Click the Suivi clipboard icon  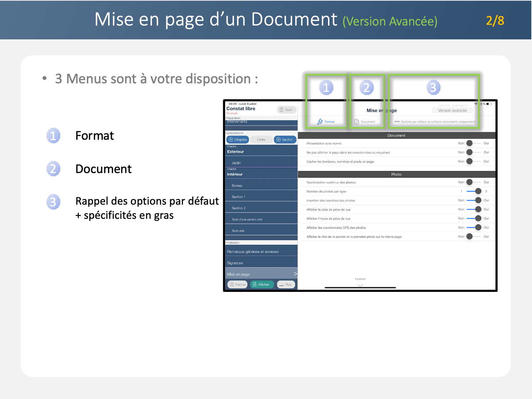click(x=282, y=110)
